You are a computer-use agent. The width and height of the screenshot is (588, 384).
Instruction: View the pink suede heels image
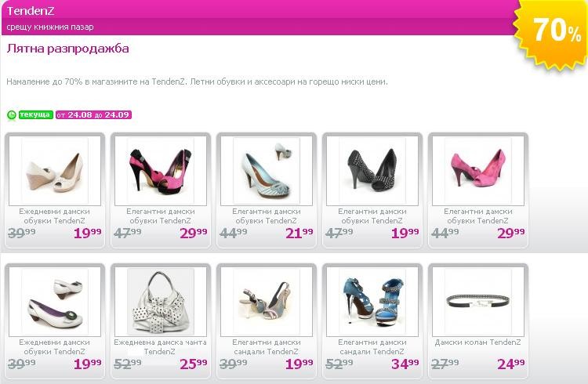478,171
